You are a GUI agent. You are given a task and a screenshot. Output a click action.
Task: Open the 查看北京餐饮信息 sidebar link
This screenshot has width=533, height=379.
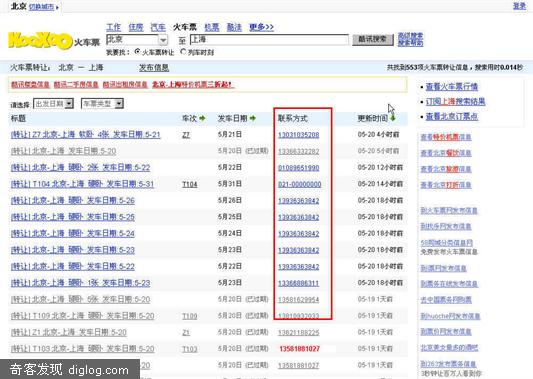[446, 153]
